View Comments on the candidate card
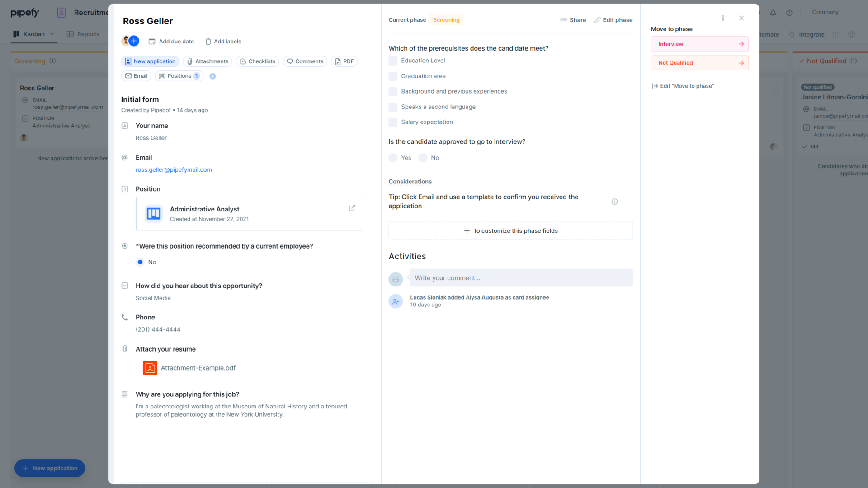The height and width of the screenshot is (488, 868). pyautogui.click(x=305, y=61)
